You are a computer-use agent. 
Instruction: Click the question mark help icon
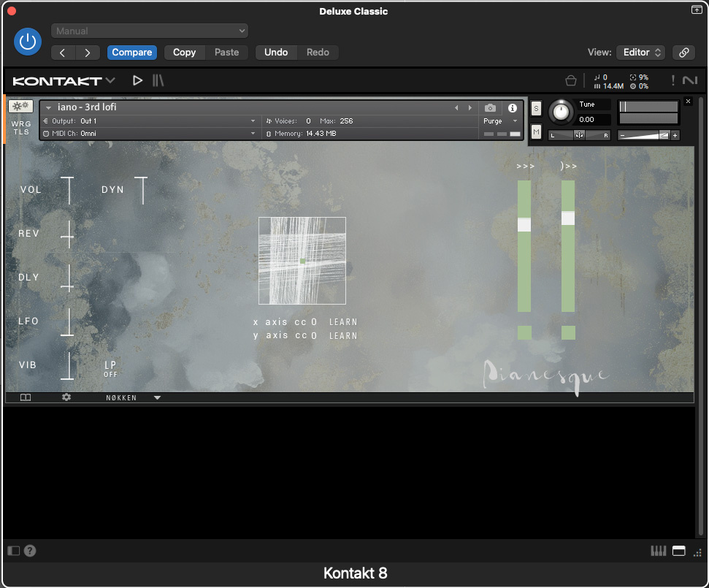point(30,551)
